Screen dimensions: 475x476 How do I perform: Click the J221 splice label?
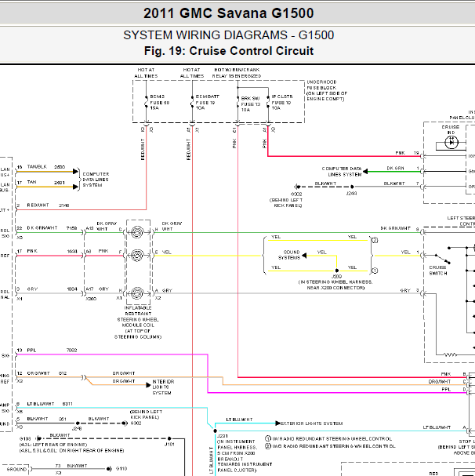click(223, 436)
